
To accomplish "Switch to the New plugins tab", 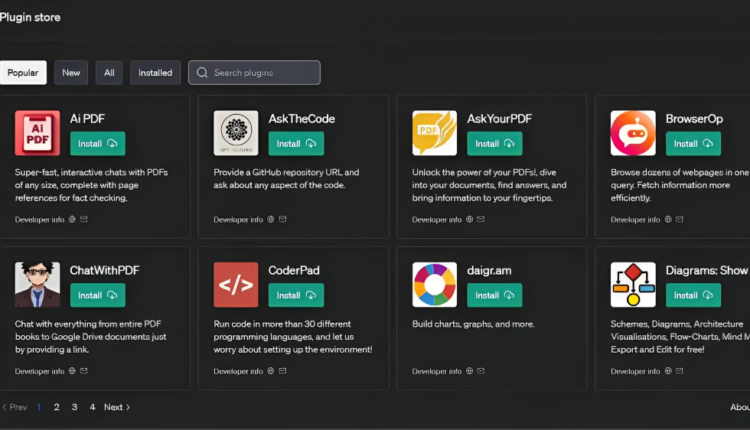I will (71, 73).
